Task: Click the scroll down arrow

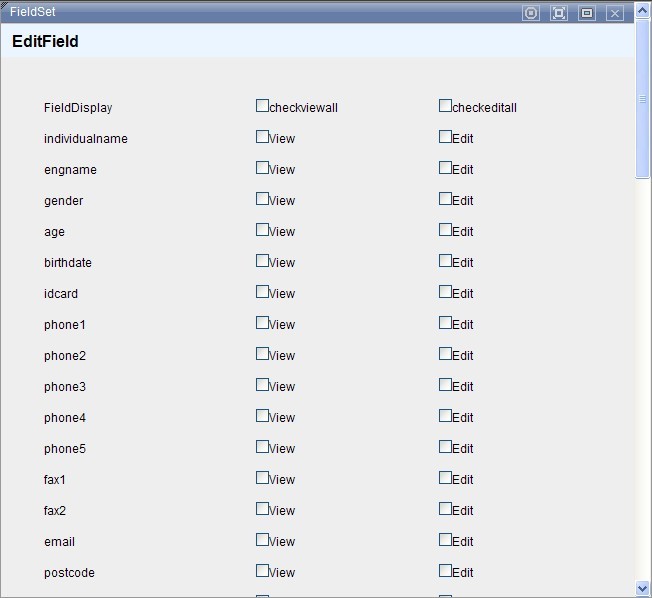Action: [643, 589]
